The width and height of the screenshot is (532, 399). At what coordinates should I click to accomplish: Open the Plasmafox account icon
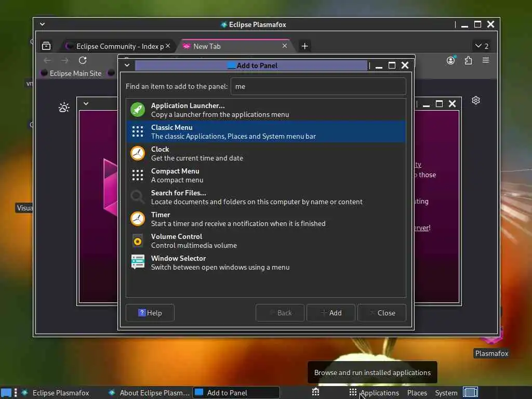pyautogui.click(x=450, y=60)
